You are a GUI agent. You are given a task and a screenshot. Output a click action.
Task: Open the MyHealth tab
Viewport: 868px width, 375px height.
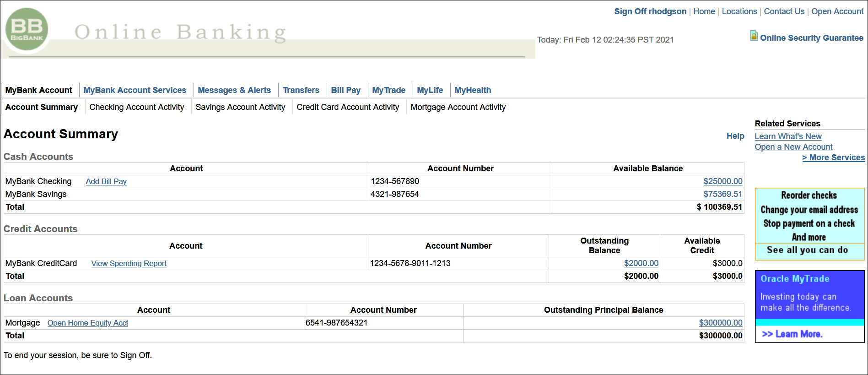tap(472, 90)
